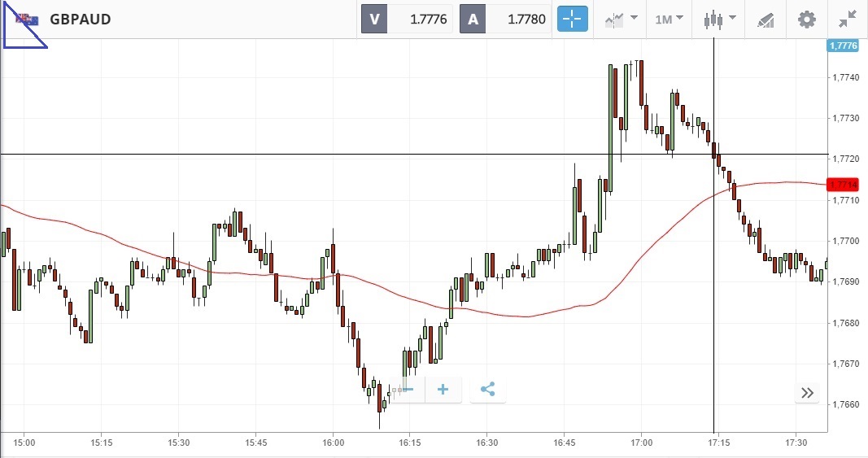The height and width of the screenshot is (458, 868).
Task: Open the 1M timeframe dropdown
Action: [x=669, y=19]
